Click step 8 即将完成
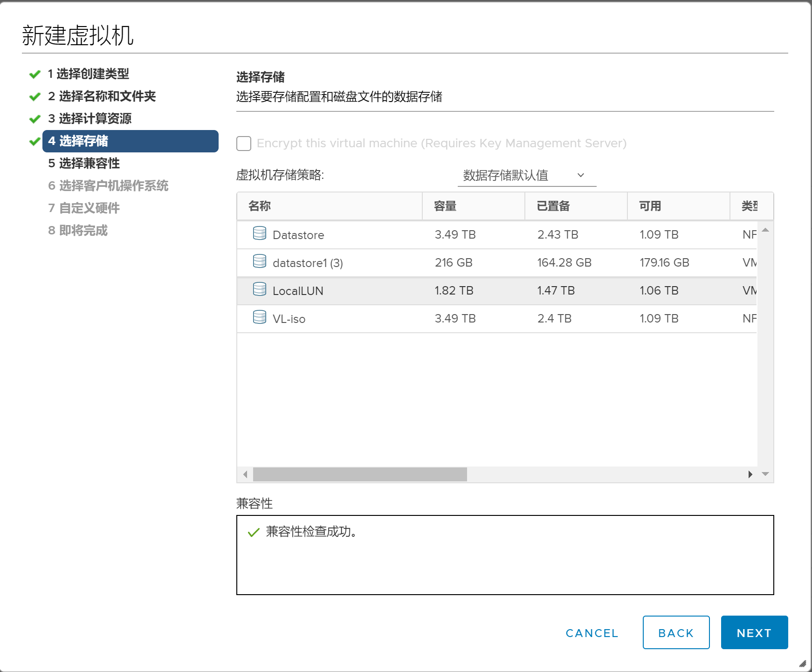This screenshot has width=812, height=672. tap(78, 231)
